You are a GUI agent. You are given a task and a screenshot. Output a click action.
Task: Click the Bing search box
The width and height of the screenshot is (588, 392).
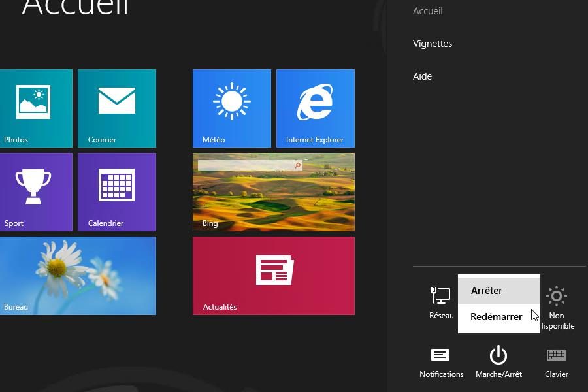(245, 166)
